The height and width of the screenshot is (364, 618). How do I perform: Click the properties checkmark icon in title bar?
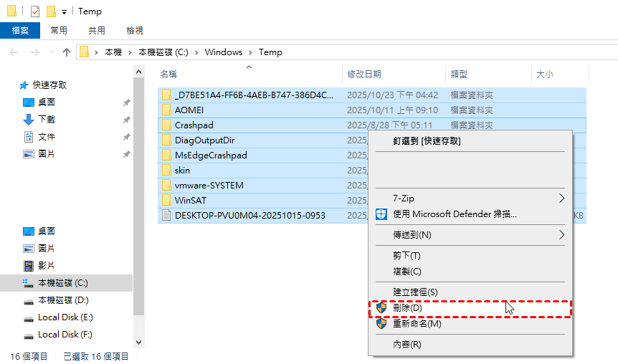(x=36, y=11)
